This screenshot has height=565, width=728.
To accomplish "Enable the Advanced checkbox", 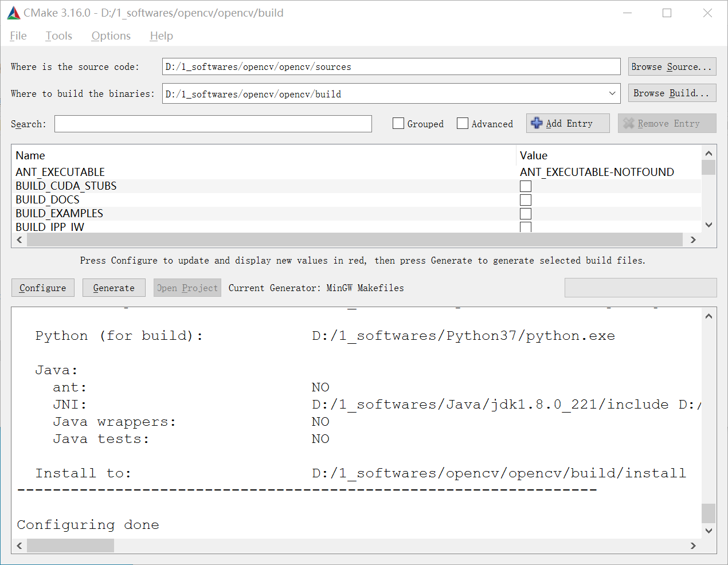I will tap(463, 123).
